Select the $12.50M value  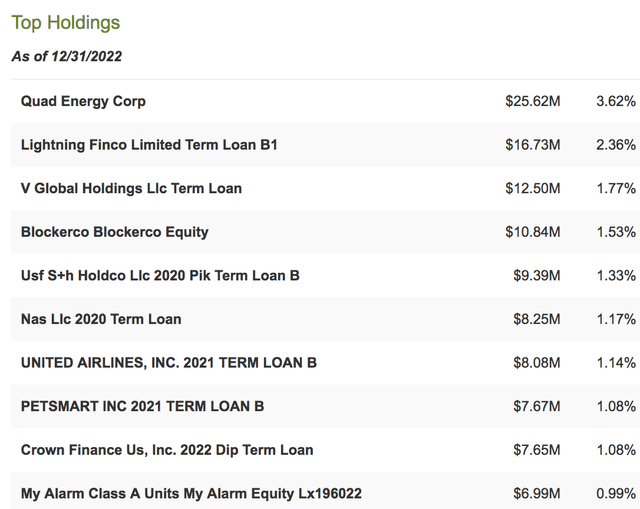tap(533, 189)
